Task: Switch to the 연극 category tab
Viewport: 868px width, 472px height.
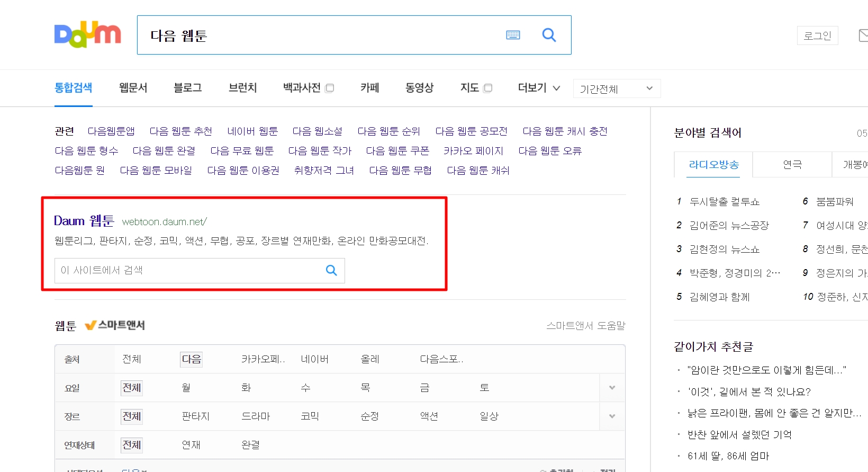Action: click(x=792, y=165)
